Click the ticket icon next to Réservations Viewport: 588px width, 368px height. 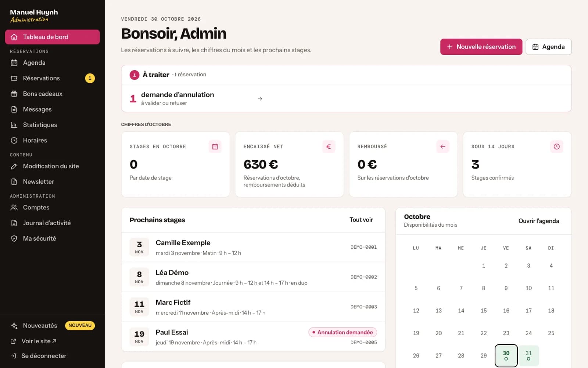point(14,78)
